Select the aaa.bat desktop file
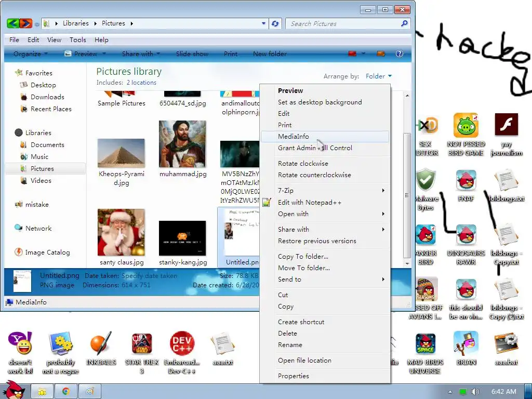Screen dimensions: 532x399 506,349
